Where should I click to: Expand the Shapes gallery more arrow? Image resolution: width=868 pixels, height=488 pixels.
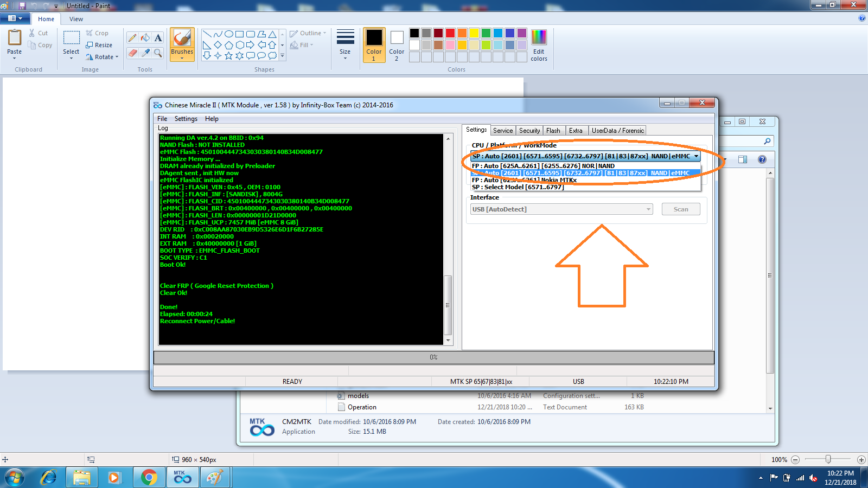pyautogui.click(x=282, y=55)
